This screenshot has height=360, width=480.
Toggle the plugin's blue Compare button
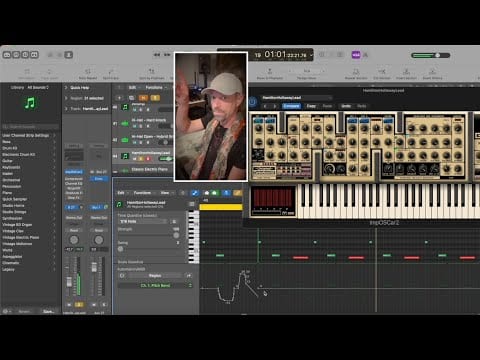[291, 106]
